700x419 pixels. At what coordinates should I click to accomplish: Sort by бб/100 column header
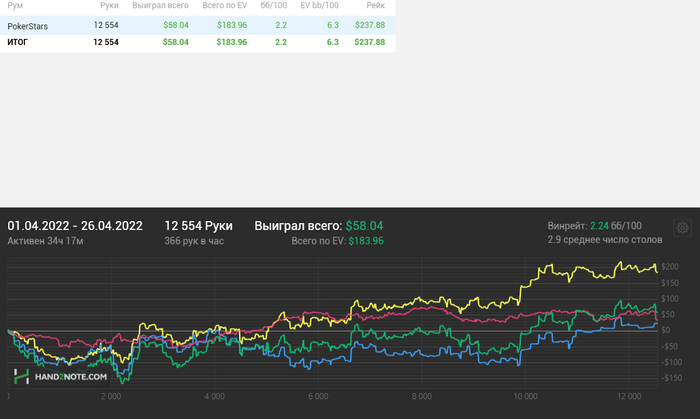274,5
